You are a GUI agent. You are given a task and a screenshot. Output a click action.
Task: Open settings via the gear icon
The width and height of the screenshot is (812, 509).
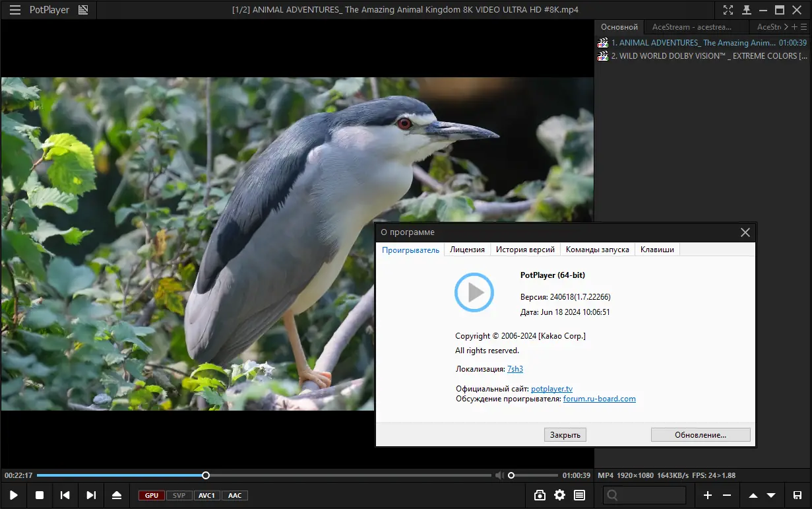click(x=559, y=495)
